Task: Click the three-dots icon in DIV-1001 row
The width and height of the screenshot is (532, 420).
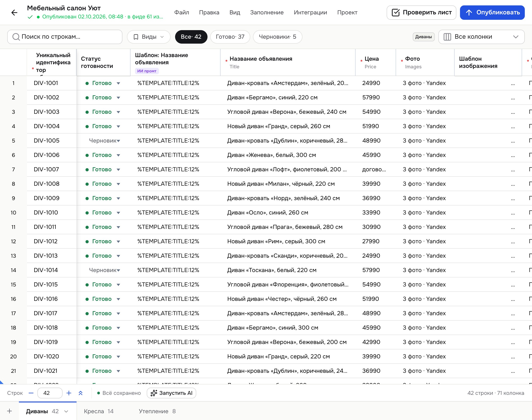Action: click(513, 84)
